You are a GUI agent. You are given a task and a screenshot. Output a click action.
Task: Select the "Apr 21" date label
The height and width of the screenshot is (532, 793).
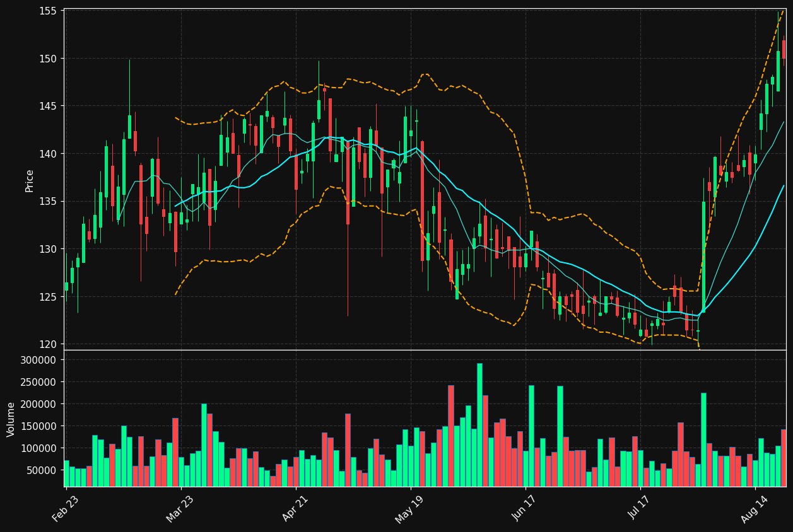(295, 509)
